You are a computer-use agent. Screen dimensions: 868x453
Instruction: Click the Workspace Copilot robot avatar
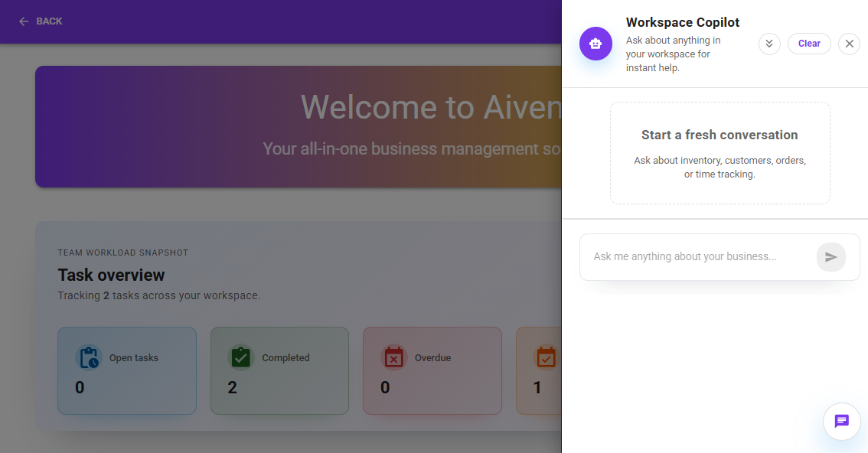[596, 44]
